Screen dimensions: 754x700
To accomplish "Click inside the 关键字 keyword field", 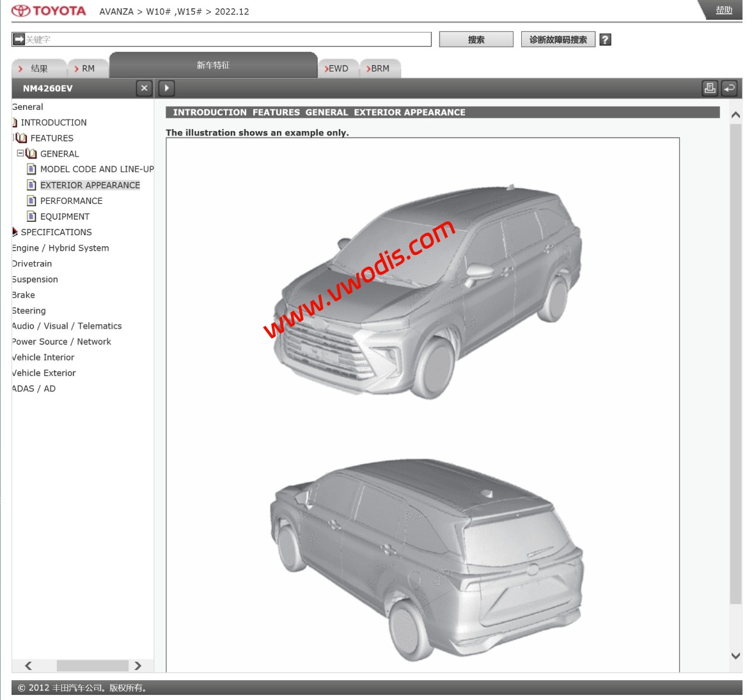I will point(224,40).
